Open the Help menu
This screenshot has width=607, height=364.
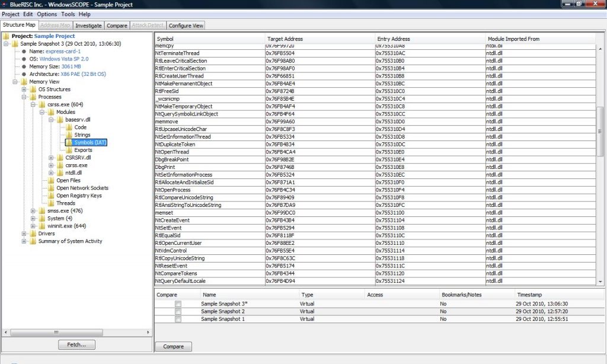point(84,14)
